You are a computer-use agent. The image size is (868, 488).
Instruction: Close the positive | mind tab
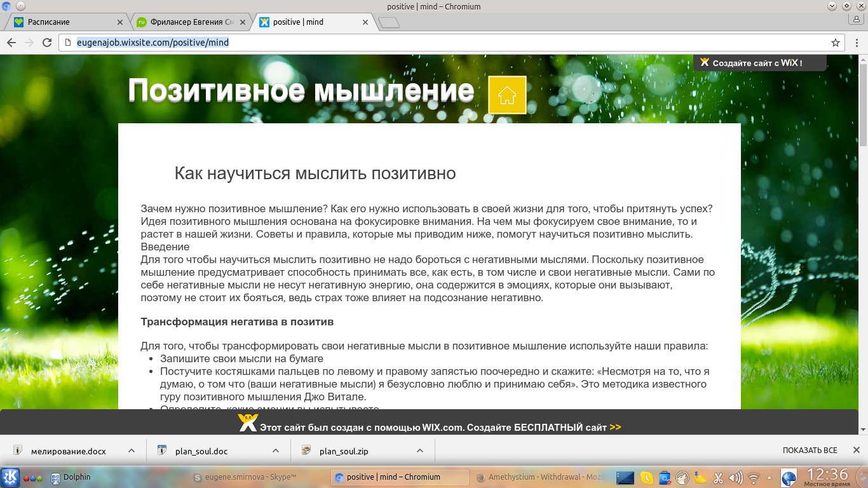pyautogui.click(x=365, y=22)
